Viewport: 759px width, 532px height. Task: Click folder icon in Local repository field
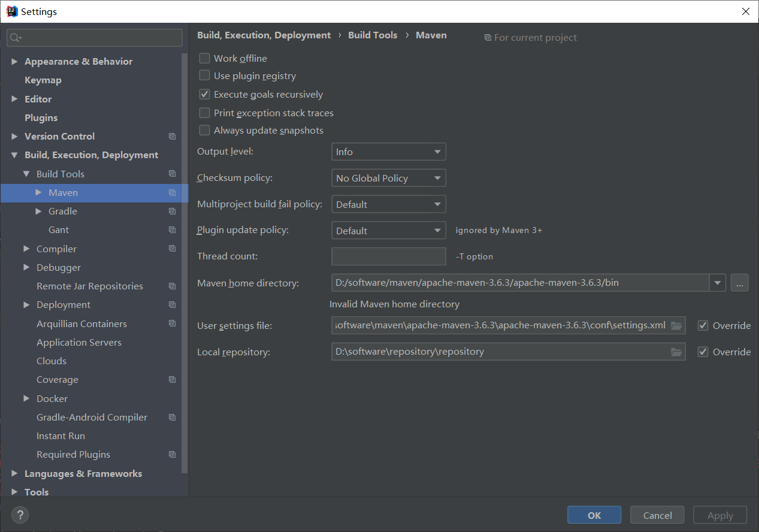pyautogui.click(x=676, y=352)
